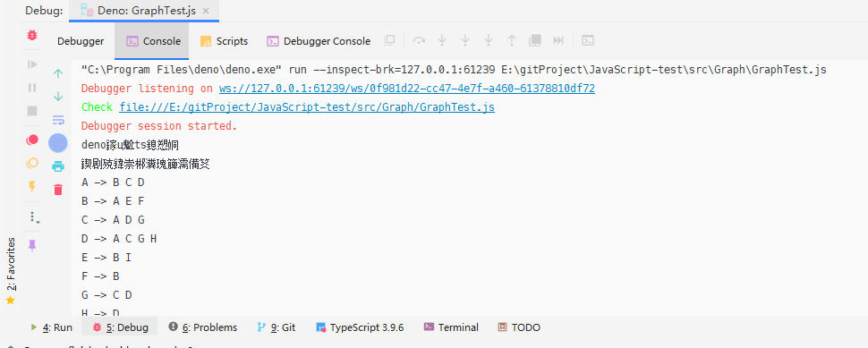Click the print console output icon

58,166
